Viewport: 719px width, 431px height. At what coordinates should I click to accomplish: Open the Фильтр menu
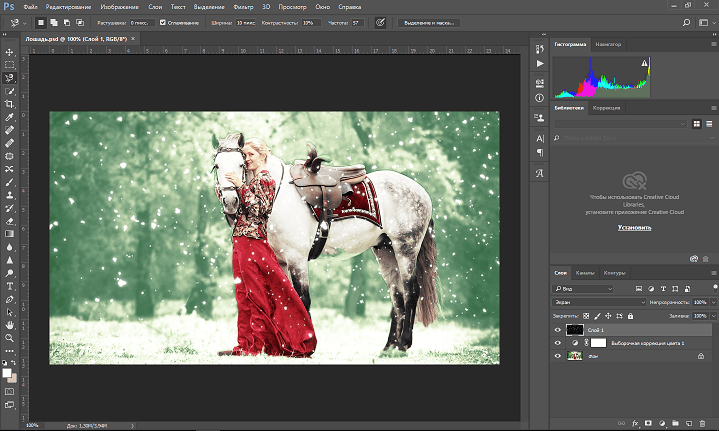(x=243, y=7)
